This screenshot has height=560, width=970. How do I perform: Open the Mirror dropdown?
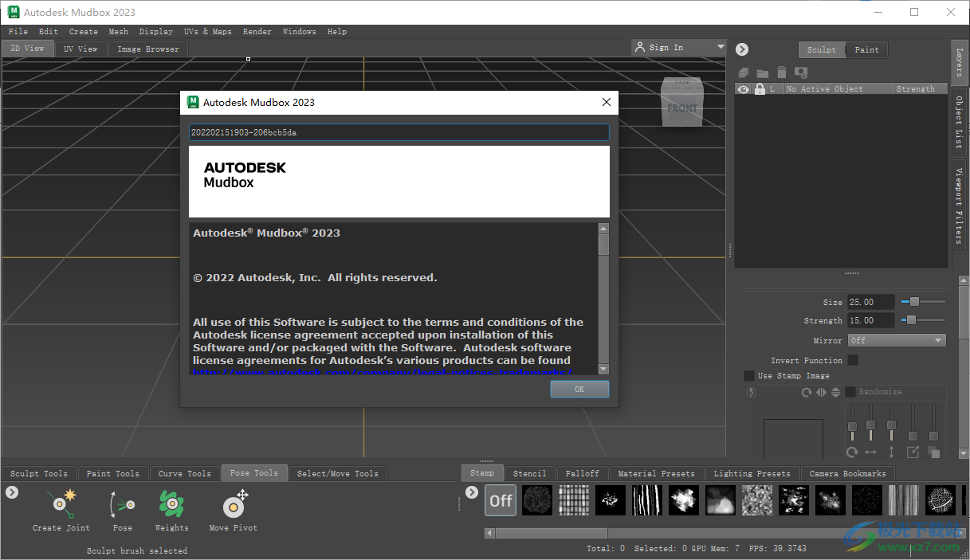point(897,340)
